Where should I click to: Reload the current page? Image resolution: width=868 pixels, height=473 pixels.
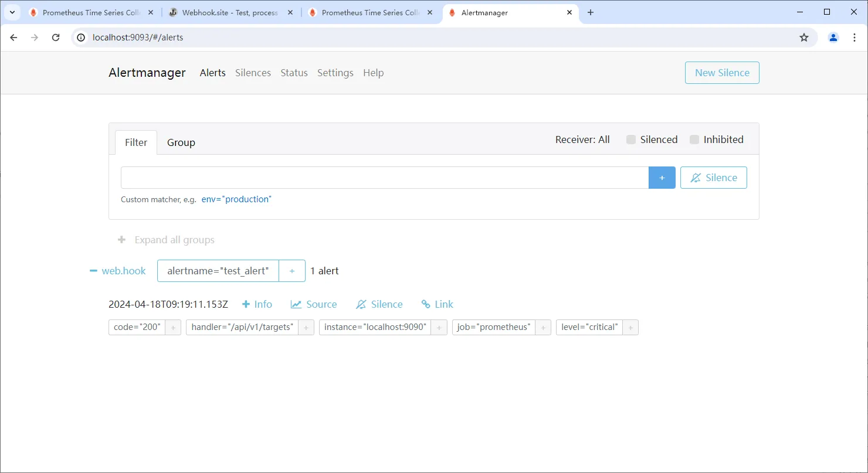pos(56,38)
